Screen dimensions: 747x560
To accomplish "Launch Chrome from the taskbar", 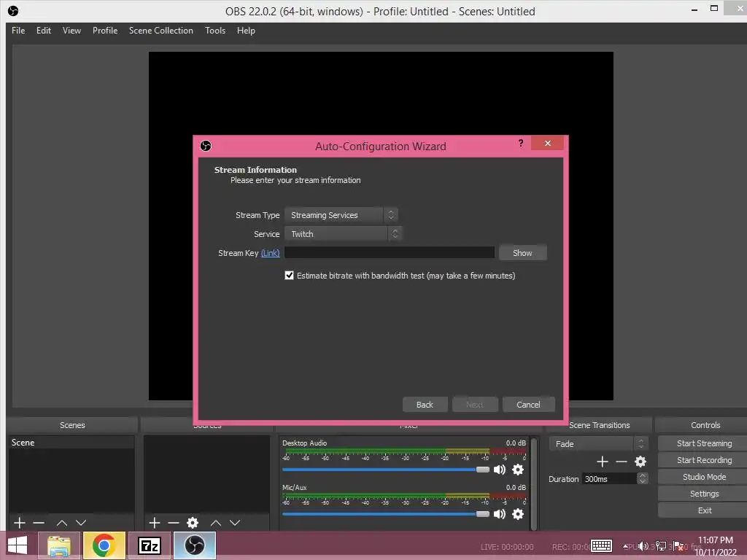I will click(x=104, y=545).
